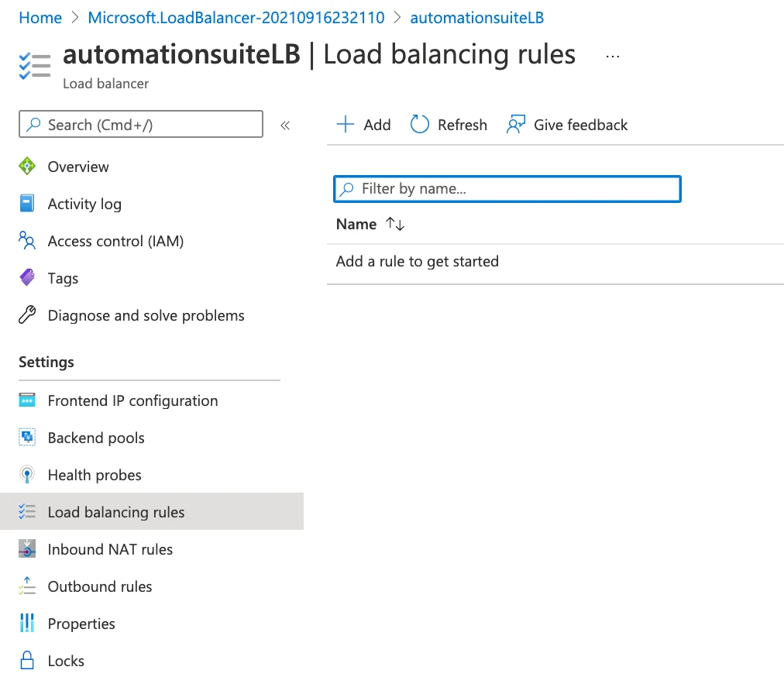Click the Frontend IP configuration icon
Viewport: 784px width, 677px height.
(x=27, y=400)
